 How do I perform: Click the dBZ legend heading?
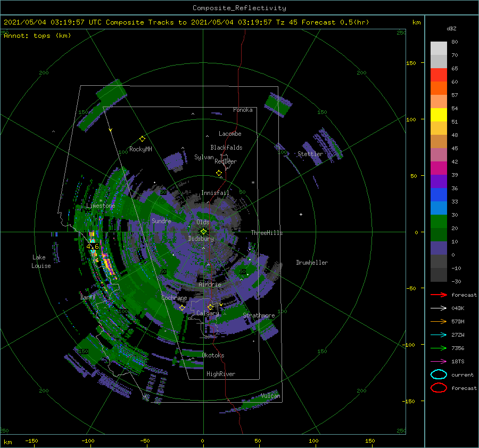pos(451,29)
